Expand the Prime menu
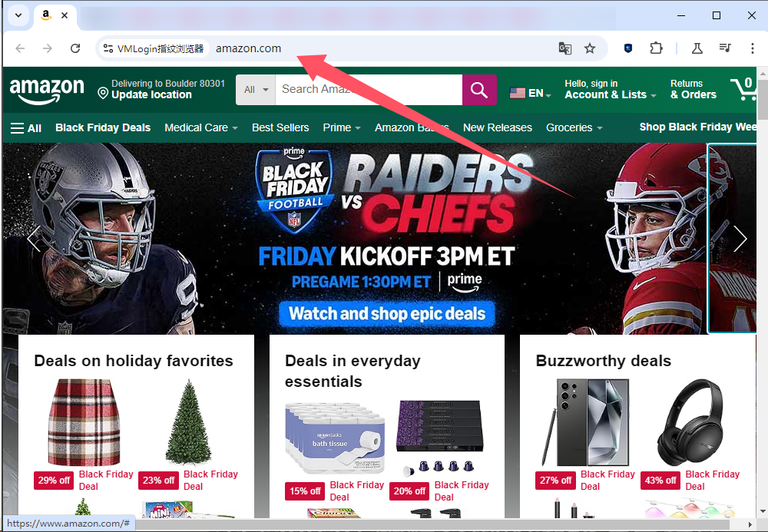 point(342,127)
